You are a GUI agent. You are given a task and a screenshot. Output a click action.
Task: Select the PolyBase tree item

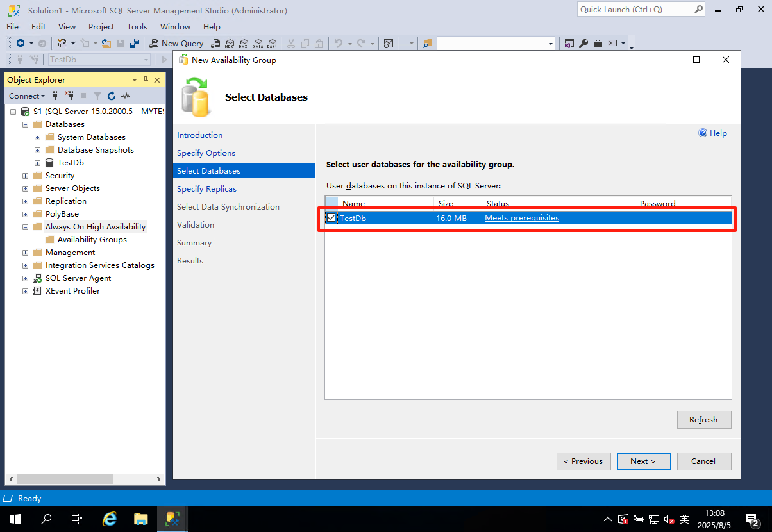click(x=62, y=214)
